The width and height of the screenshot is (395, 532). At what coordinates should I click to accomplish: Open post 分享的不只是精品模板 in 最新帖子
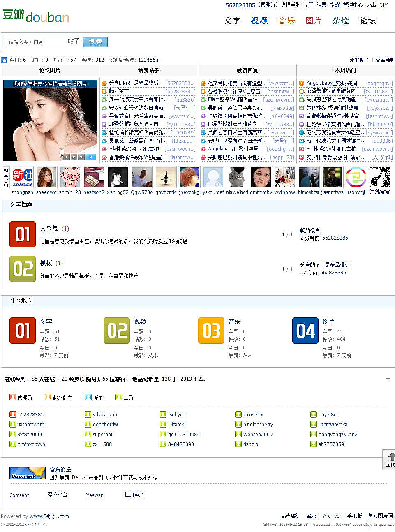[134, 83]
